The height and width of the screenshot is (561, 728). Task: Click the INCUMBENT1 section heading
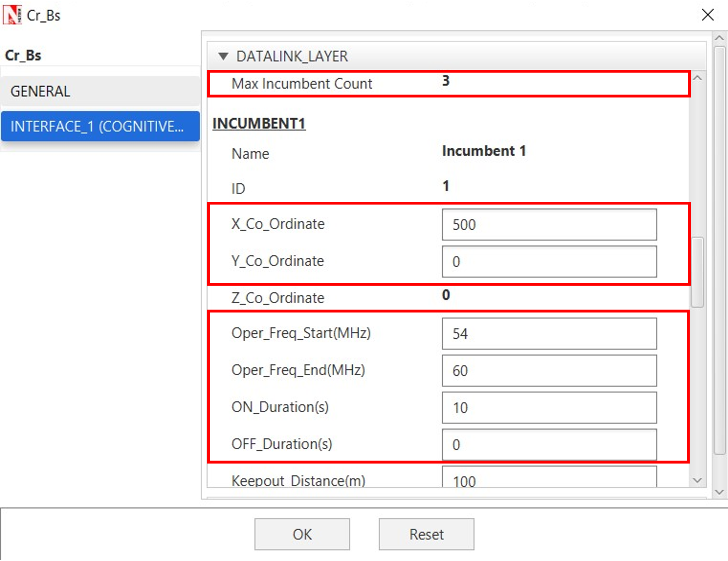pos(259,123)
